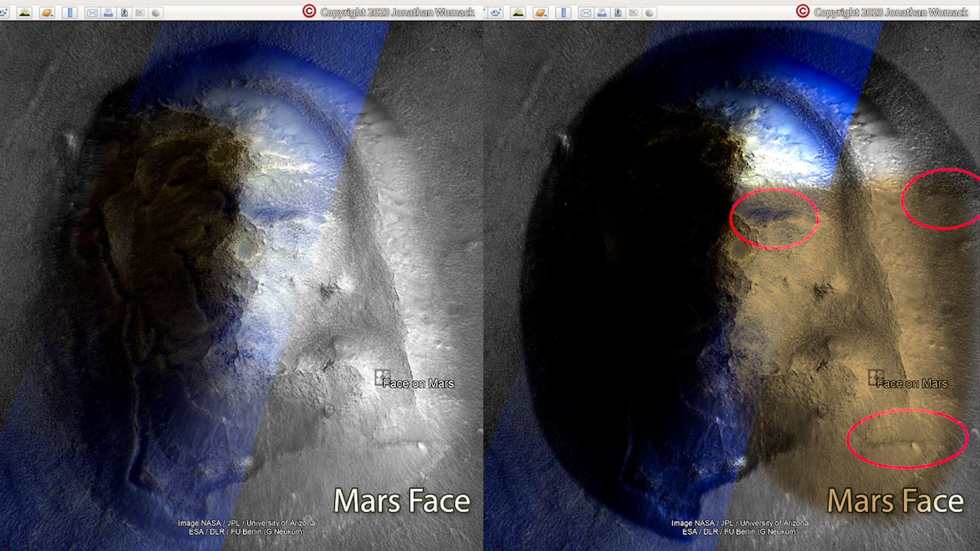Click view in Google Maps icon, left panel
This screenshot has width=980, height=551.
click(x=140, y=13)
